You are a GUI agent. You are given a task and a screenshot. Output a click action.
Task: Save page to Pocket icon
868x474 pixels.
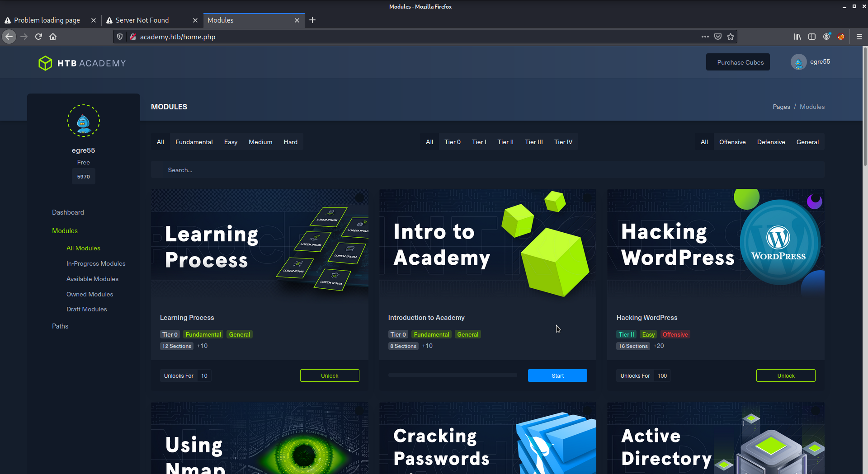point(718,37)
